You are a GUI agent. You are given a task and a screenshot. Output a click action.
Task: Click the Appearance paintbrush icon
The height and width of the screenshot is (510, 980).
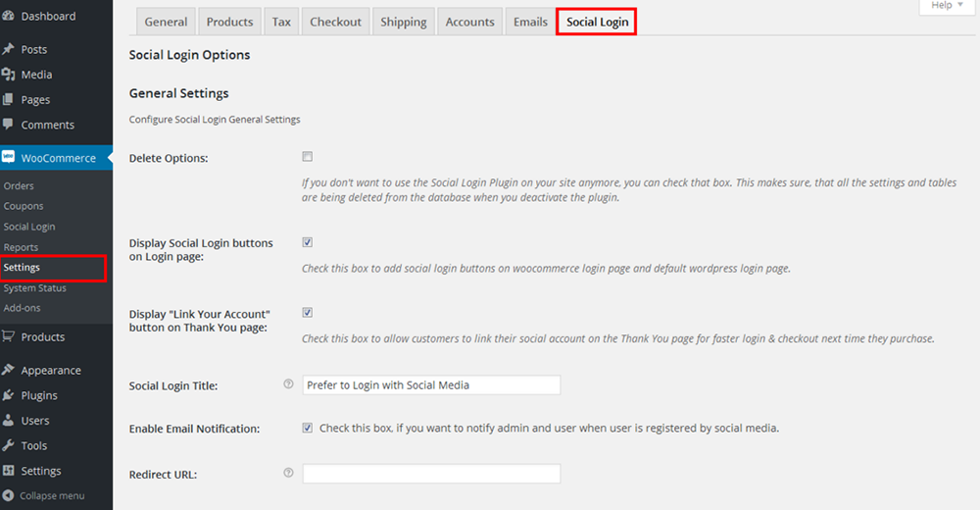tap(9, 371)
